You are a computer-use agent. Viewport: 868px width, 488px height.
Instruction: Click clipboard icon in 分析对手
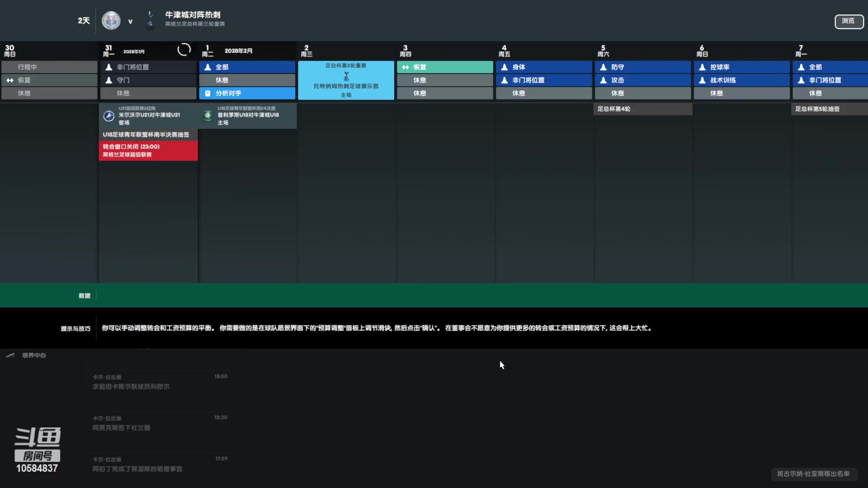(x=208, y=93)
